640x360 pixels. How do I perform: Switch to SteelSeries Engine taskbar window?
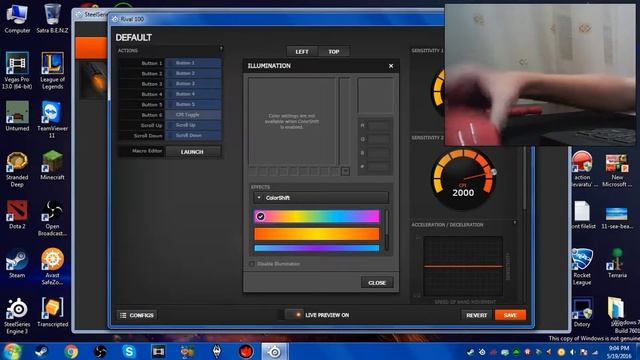coord(275,351)
